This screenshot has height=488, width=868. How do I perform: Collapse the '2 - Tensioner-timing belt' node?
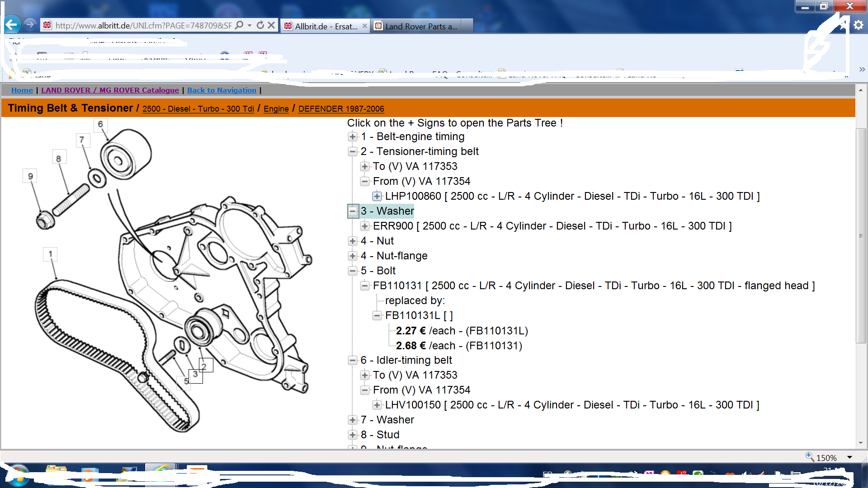[x=353, y=151]
